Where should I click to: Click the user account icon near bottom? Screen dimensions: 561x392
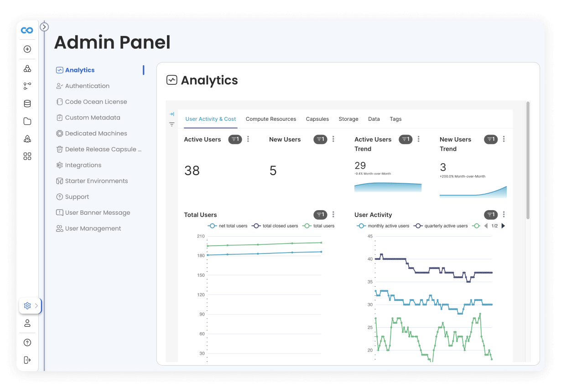tap(27, 323)
